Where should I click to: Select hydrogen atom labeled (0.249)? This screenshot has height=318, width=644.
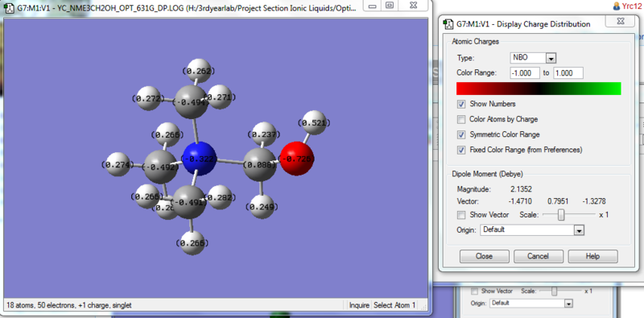click(x=262, y=206)
